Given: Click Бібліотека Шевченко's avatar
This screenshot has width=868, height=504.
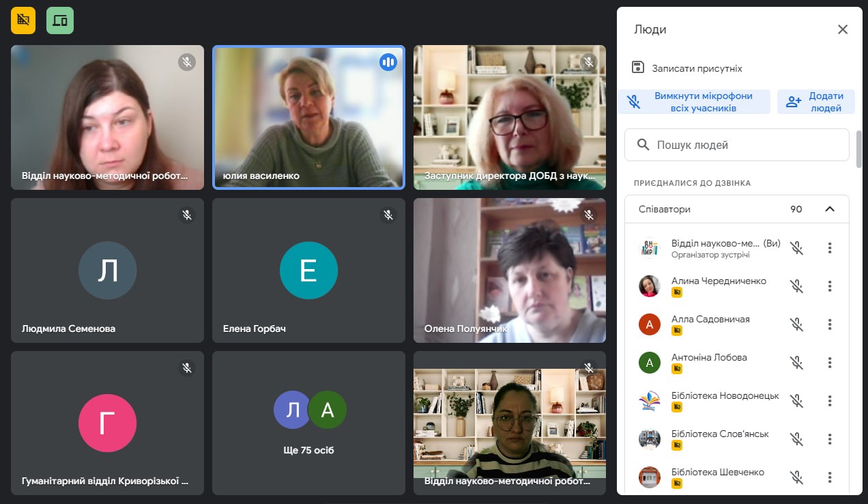Looking at the screenshot, I should coord(650,477).
